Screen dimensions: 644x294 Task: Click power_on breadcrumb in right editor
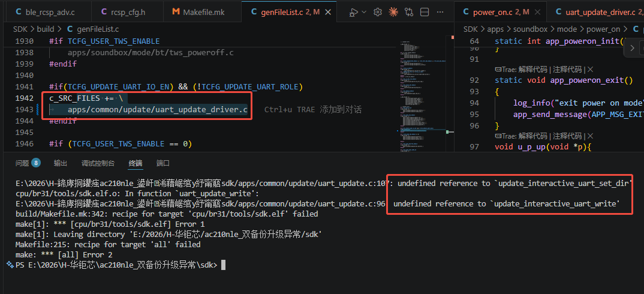603,29
